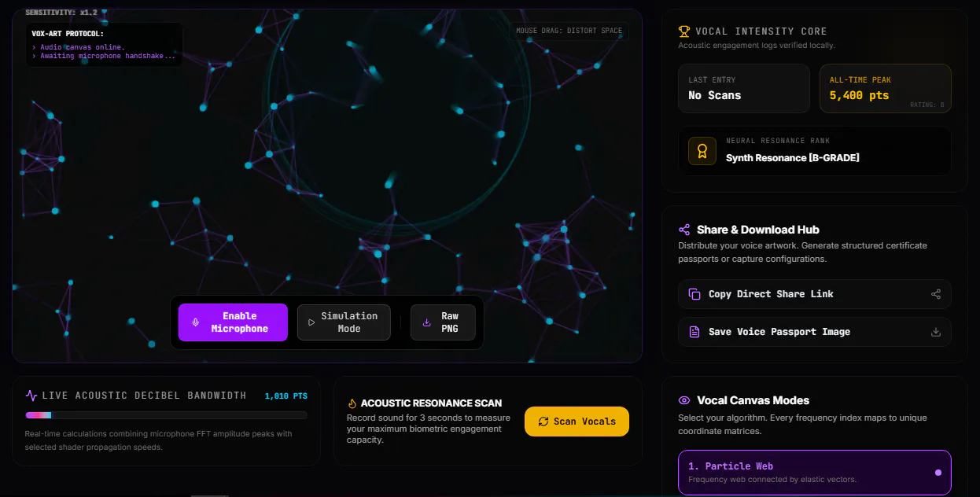Screen dimensions: 980x497
Task: Select the Particle Web canvas mode
Action: point(814,472)
